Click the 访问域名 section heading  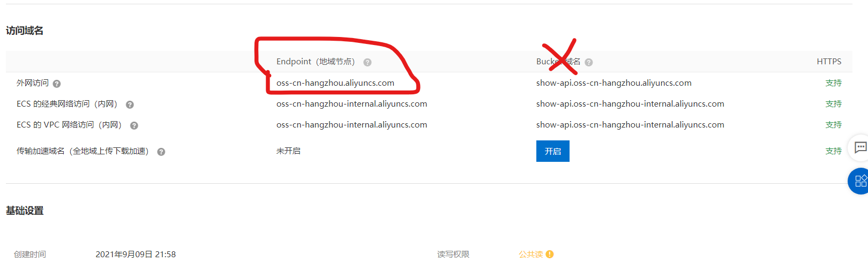25,31
